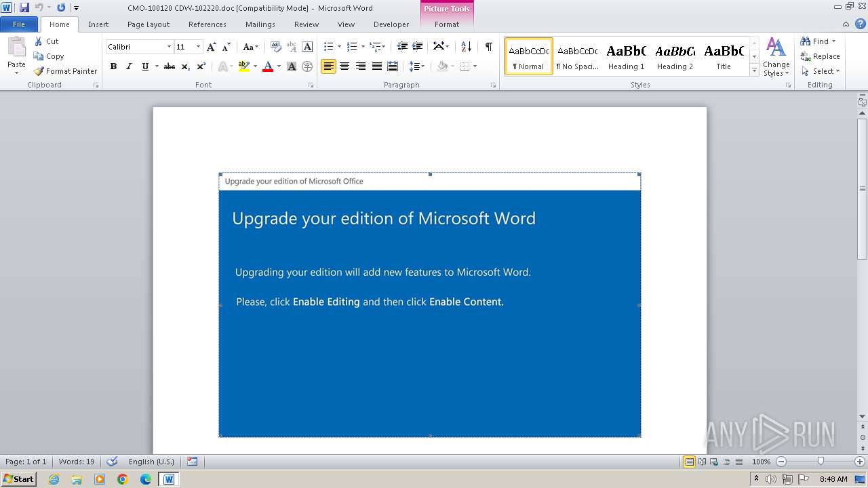Apply the Heading 1 style
Image resolution: width=868 pixels, height=488 pixels.
point(626,56)
